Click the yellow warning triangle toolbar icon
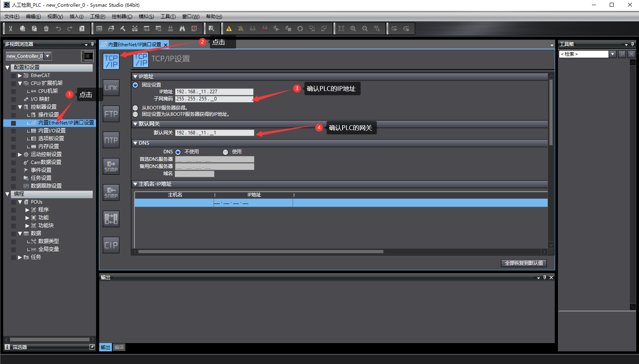Screen dimensions: 639x364 [229, 28]
